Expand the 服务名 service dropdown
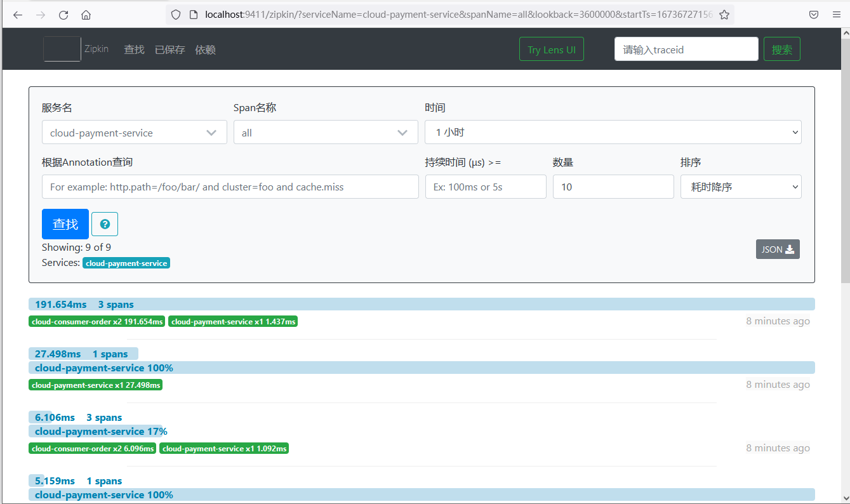Viewport: 850px width, 504px height. [135, 133]
